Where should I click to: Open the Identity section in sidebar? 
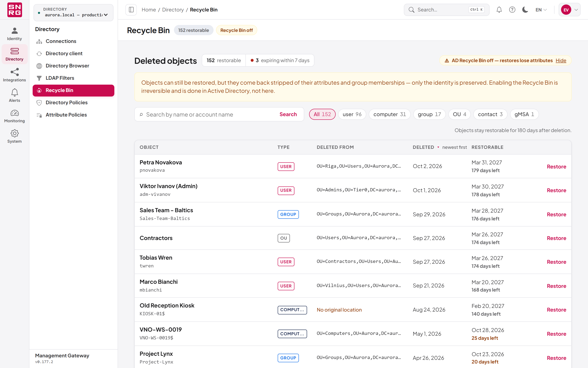pyautogui.click(x=14, y=34)
